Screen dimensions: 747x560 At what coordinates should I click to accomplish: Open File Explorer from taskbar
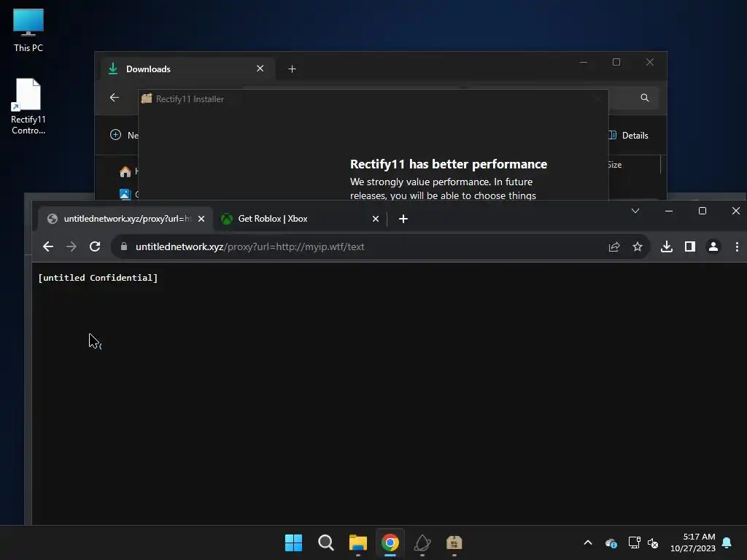tap(357, 542)
